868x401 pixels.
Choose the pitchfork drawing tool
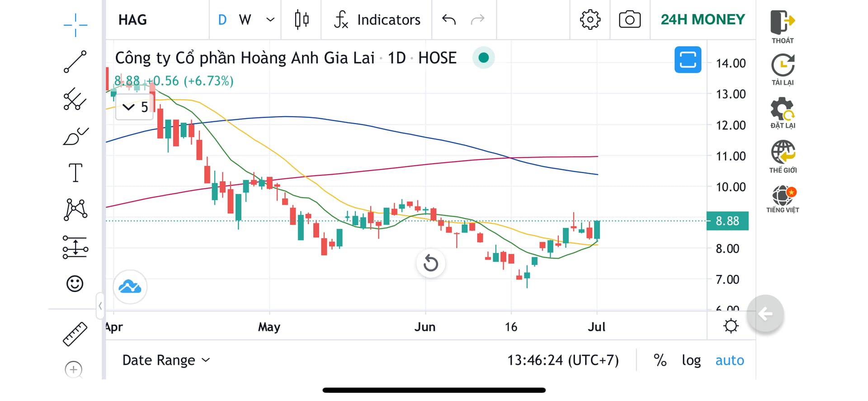tap(75, 99)
